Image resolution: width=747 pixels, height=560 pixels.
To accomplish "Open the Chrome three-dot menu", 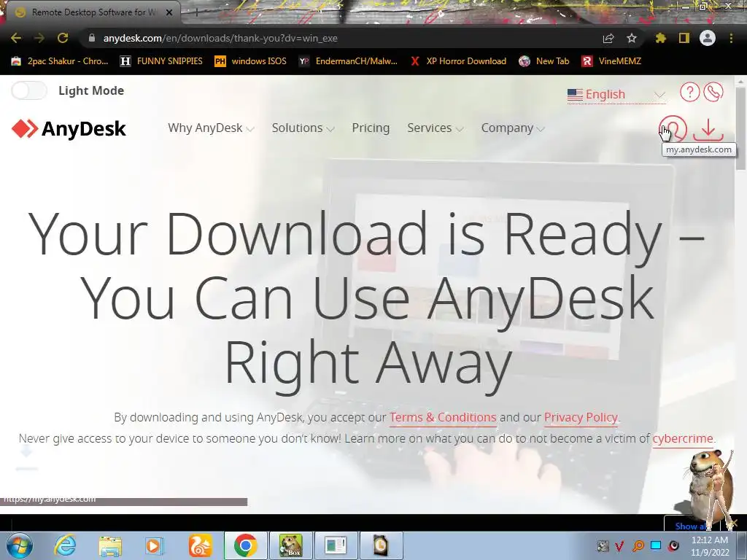I will tap(731, 38).
